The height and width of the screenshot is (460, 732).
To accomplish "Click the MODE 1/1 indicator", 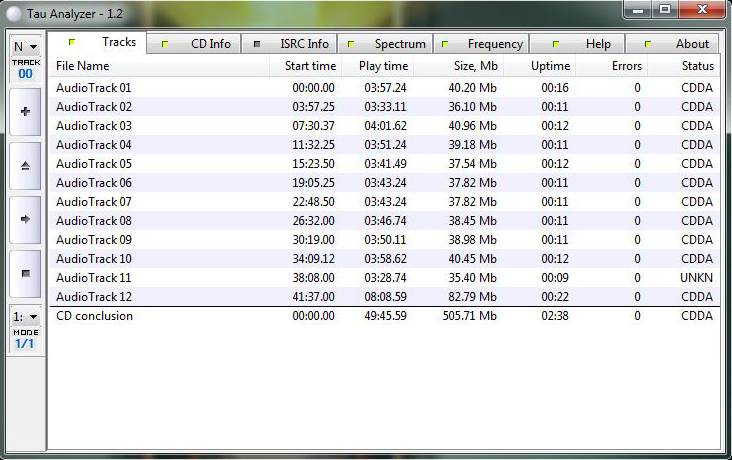I will (25, 339).
